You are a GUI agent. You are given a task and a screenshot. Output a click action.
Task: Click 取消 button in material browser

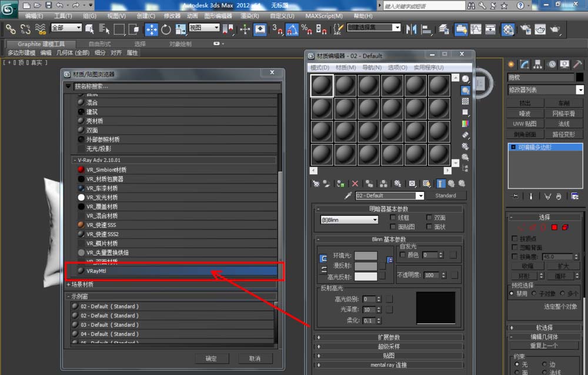click(255, 359)
